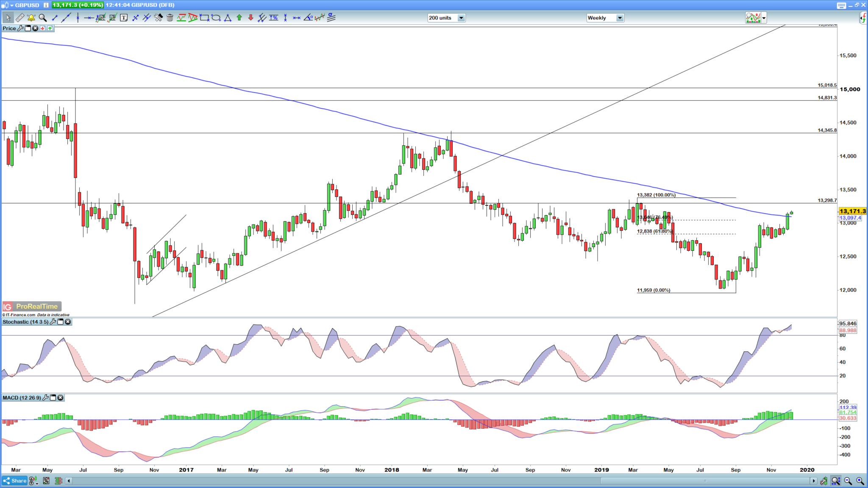The width and height of the screenshot is (868, 488).
Task: Move Price panel down with red arrow
Action: 42,28
